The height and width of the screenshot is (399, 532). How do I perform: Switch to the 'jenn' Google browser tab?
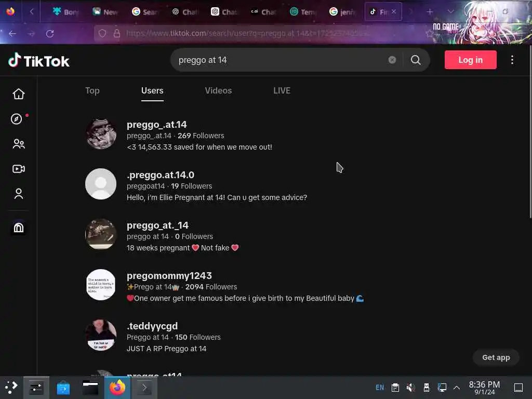click(x=342, y=12)
